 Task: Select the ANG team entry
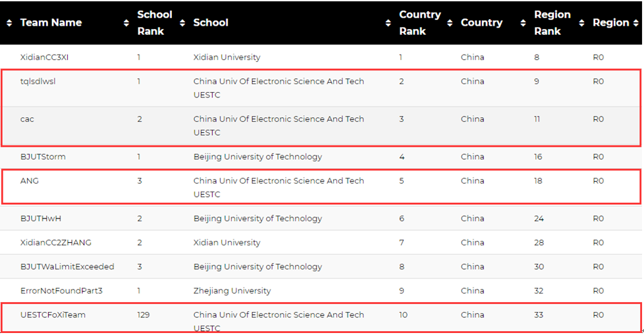(x=321, y=187)
